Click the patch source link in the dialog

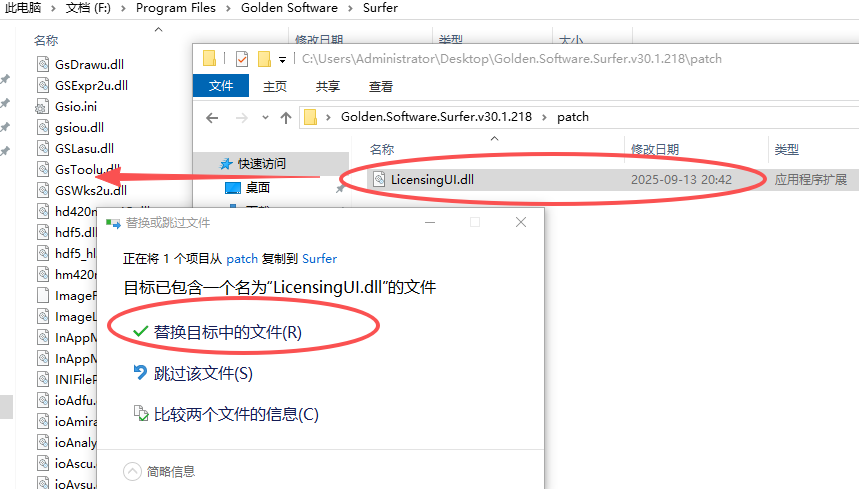point(242,259)
